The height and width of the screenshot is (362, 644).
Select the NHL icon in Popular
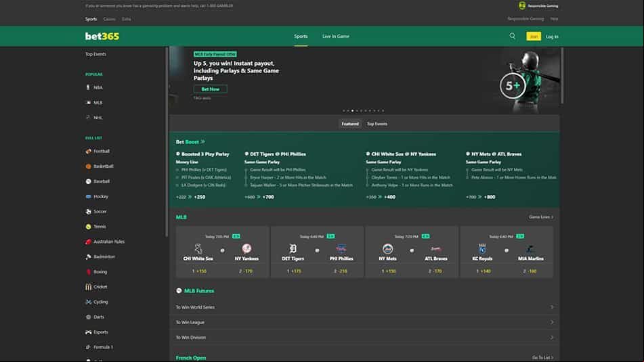point(88,117)
